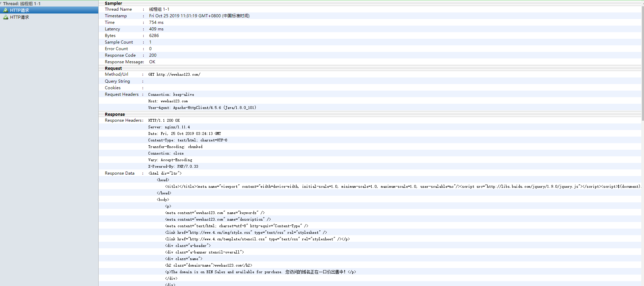Screen dimensions: 644x286
Task: Click the HTTP/1.1 200 OK line
Action: [164, 120]
